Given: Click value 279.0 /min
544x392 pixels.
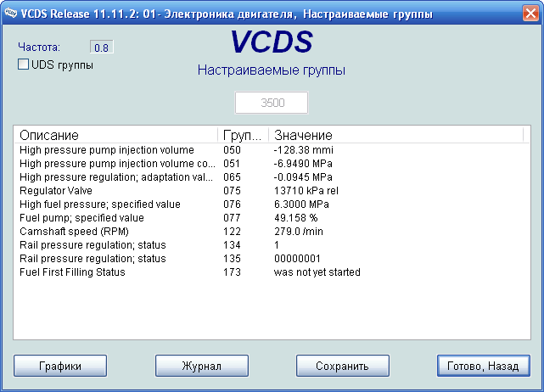Looking at the screenshot, I should [299, 231].
